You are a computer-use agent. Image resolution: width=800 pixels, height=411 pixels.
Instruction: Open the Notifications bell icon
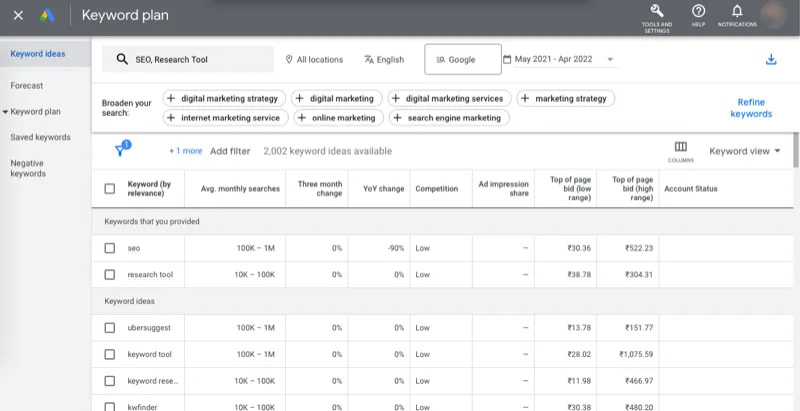[x=737, y=11]
